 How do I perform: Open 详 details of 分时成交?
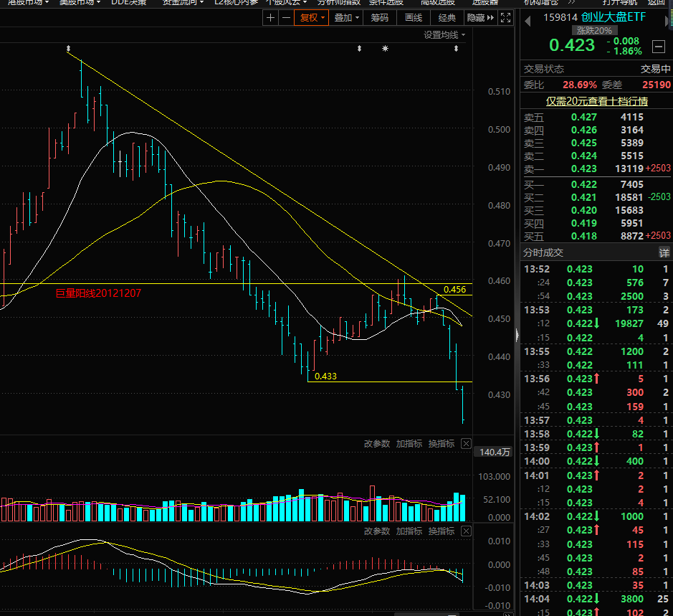point(664,253)
